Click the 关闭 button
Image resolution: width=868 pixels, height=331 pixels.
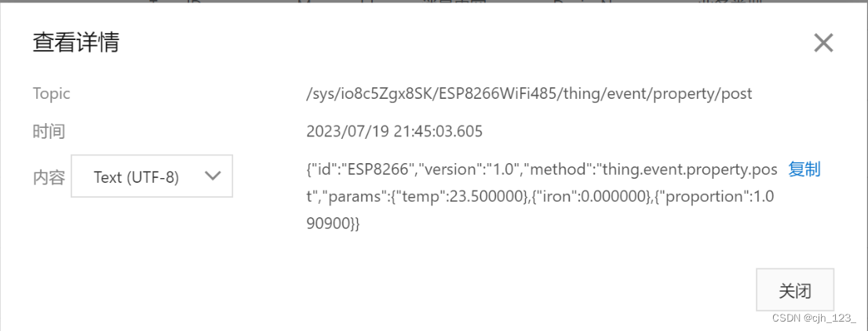tap(795, 290)
